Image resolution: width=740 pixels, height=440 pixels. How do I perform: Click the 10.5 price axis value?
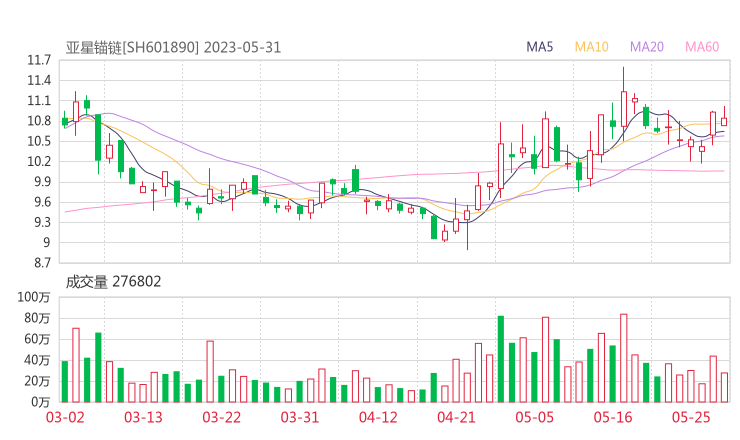click(x=39, y=142)
